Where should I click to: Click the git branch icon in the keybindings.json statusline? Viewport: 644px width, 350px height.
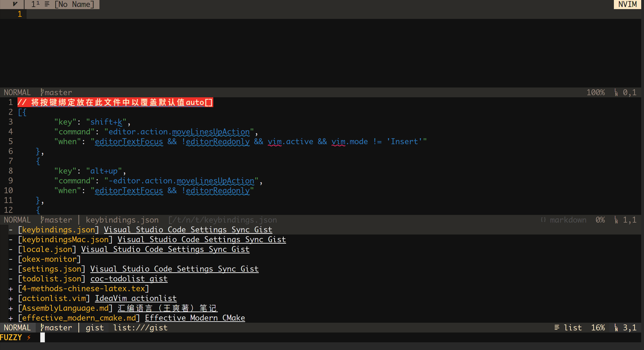[42, 220]
